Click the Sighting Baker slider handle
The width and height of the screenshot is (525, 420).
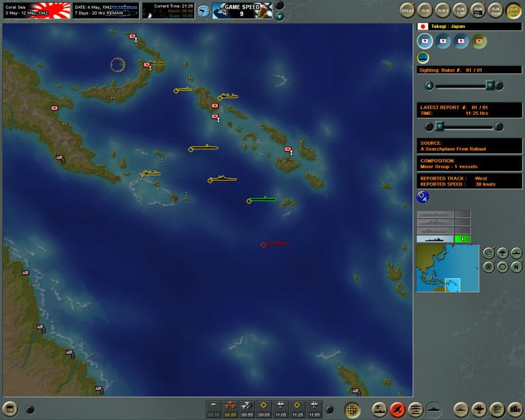[x=489, y=85]
